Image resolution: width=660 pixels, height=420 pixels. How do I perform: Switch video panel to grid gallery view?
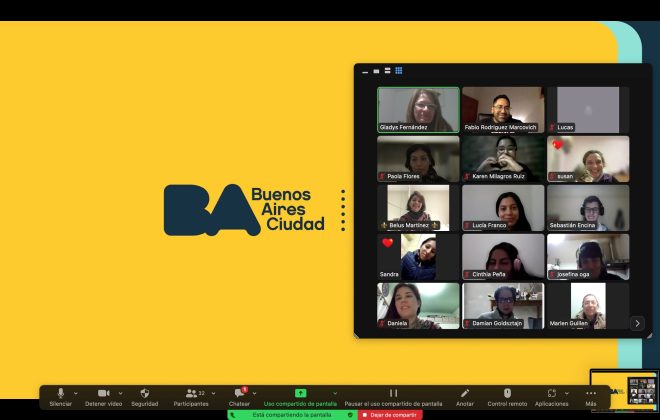pos(399,71)
